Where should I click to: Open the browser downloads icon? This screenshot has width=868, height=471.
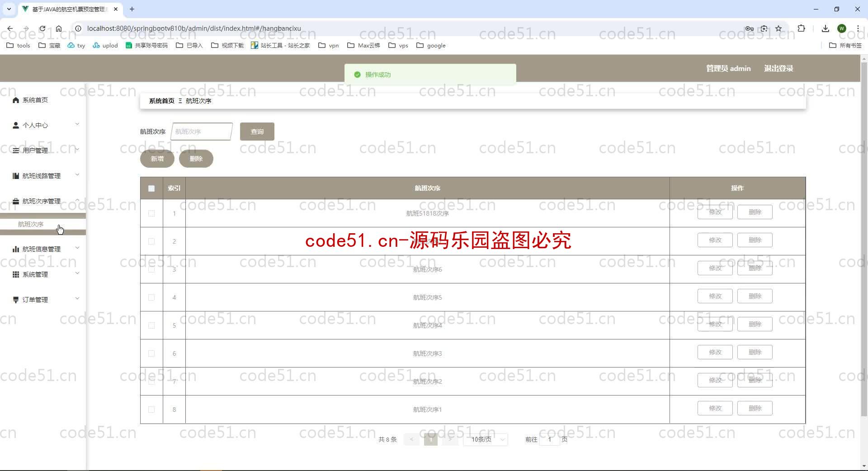(825, 28)
